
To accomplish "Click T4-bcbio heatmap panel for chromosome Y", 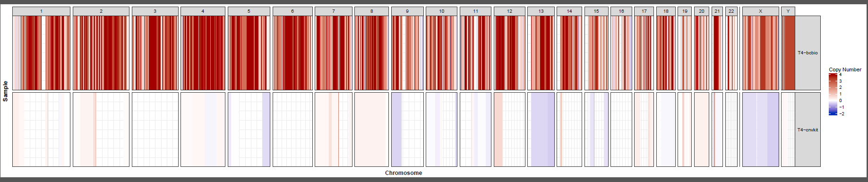I will tap(788, 53).
